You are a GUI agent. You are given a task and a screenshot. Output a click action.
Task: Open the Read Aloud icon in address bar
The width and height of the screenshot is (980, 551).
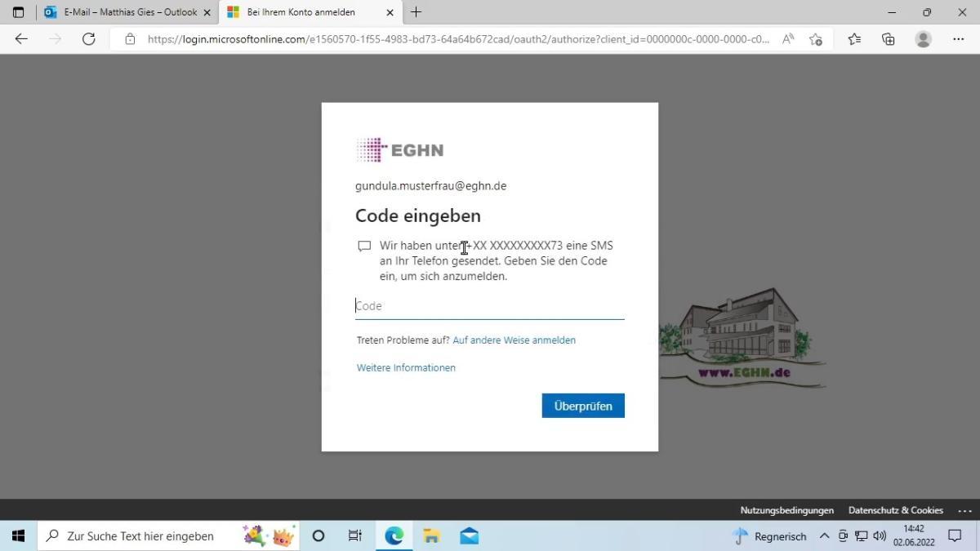(788, 39)
